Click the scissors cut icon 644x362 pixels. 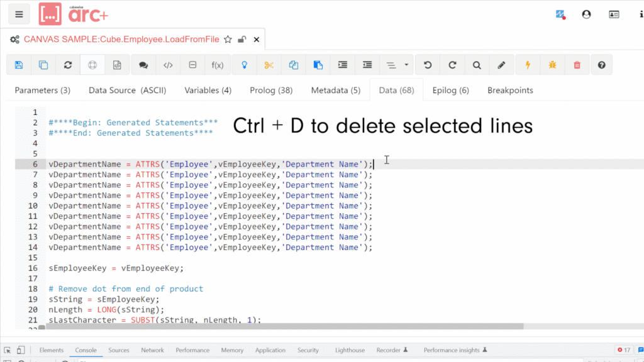269,65
